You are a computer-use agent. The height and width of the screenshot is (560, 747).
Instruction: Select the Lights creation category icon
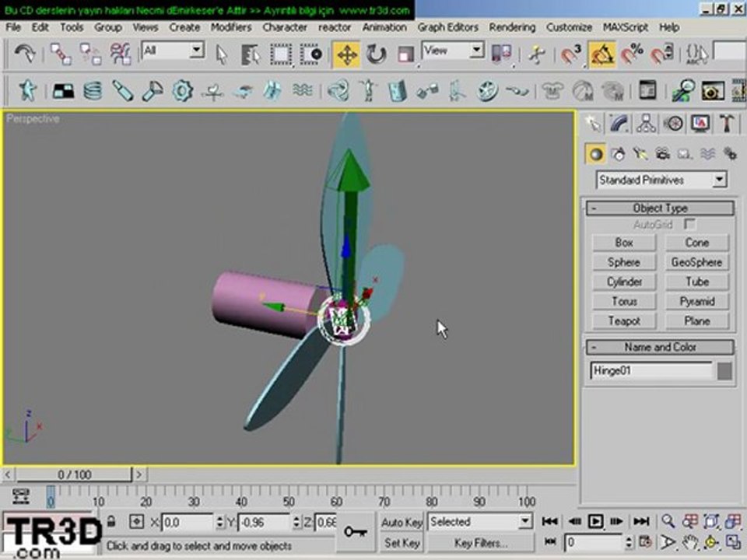[x=640, y=154]
